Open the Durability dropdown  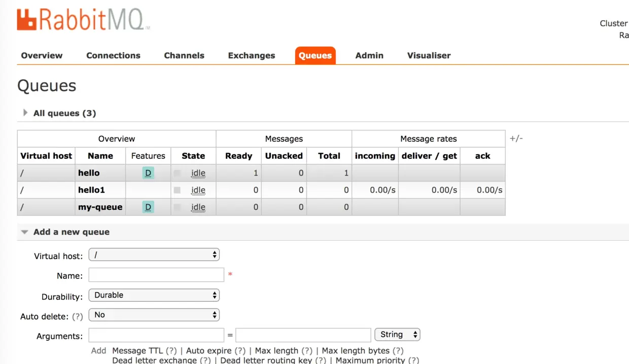coord(154,295)
